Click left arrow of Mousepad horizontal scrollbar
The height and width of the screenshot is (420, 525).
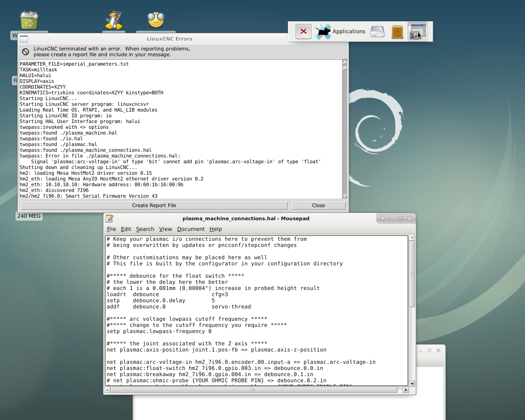107,390
